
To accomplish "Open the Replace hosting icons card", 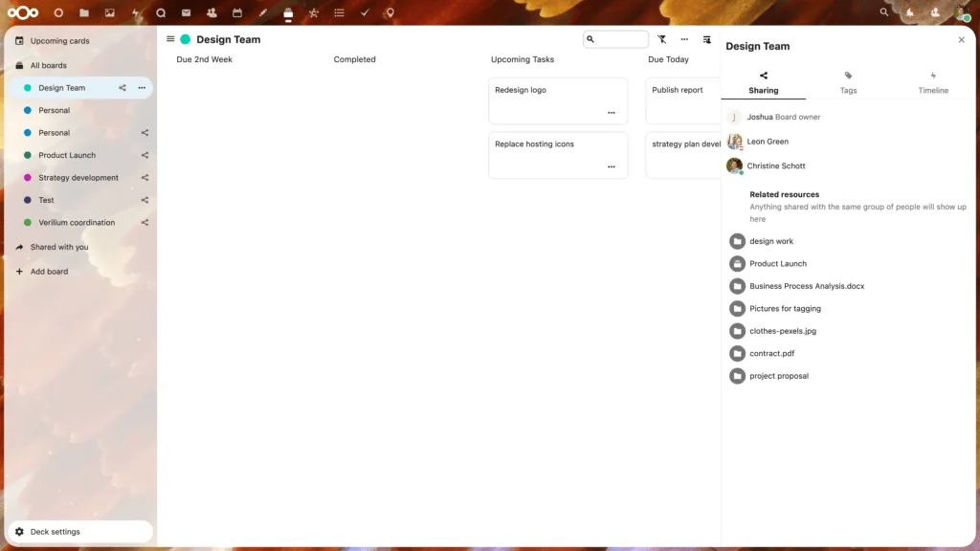I will pos(558,155).
